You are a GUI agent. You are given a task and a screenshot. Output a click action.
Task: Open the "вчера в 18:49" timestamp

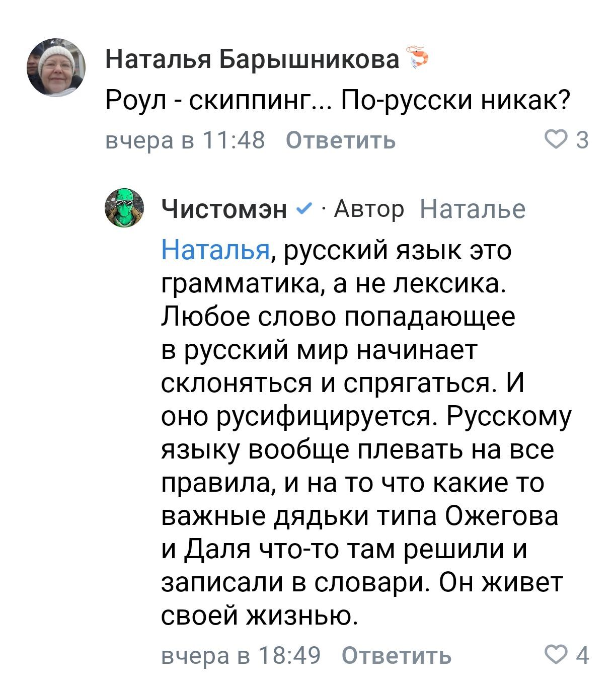241,655
